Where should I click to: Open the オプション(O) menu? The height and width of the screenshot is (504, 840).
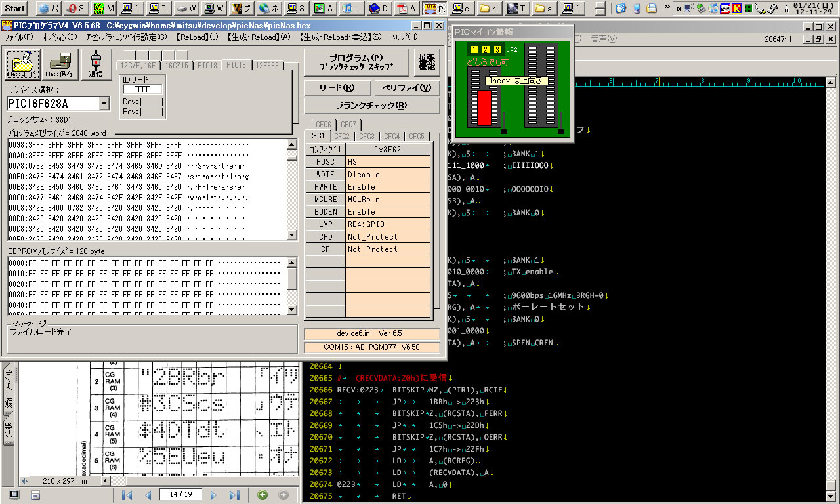click(60, 37)
